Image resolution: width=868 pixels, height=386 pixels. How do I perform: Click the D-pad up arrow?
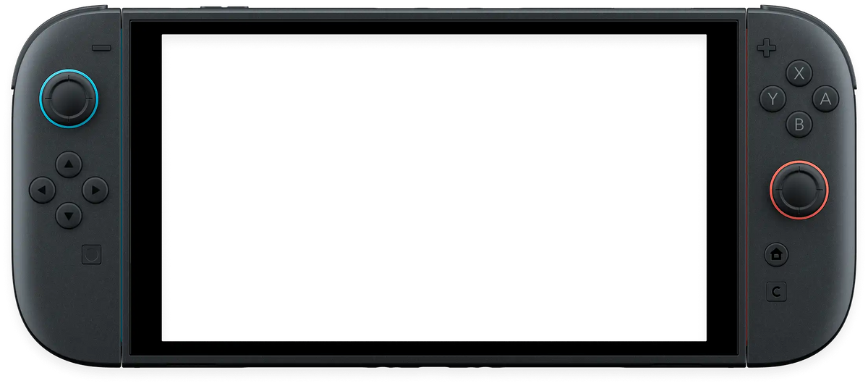click(69, 164)
